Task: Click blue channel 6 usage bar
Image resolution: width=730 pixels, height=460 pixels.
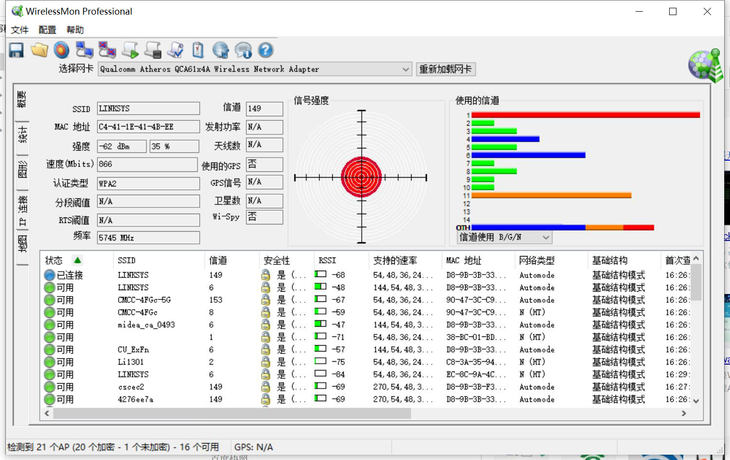Action: (x=528, y=155)
